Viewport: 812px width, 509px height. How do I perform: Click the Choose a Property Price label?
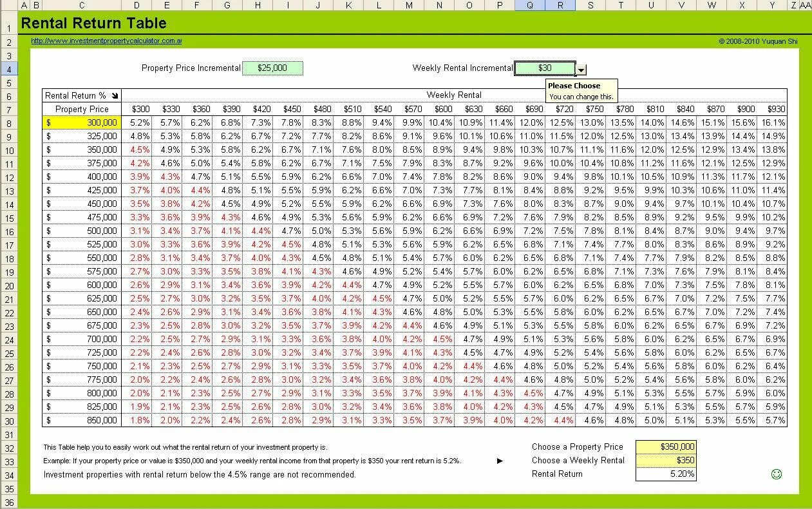[x=578, y=447]
